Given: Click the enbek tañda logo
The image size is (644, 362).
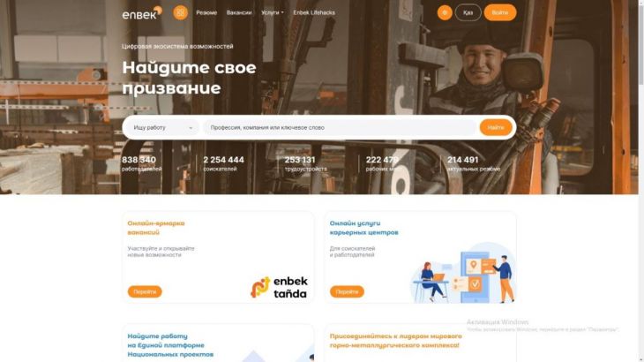Looking at the screenshot, I should coord(280,287).
